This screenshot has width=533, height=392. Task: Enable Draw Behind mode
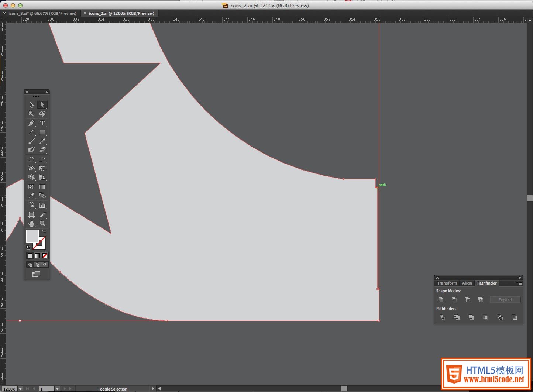click(37, 265)
